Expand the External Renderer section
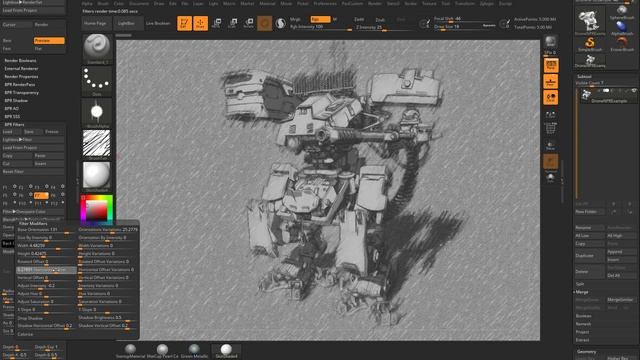 21,69
